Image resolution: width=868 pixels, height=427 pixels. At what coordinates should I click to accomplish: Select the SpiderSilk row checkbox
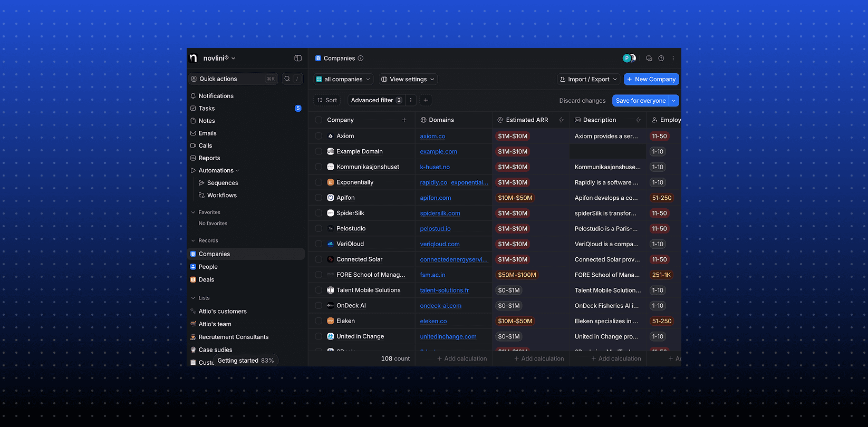coord(319,213)
